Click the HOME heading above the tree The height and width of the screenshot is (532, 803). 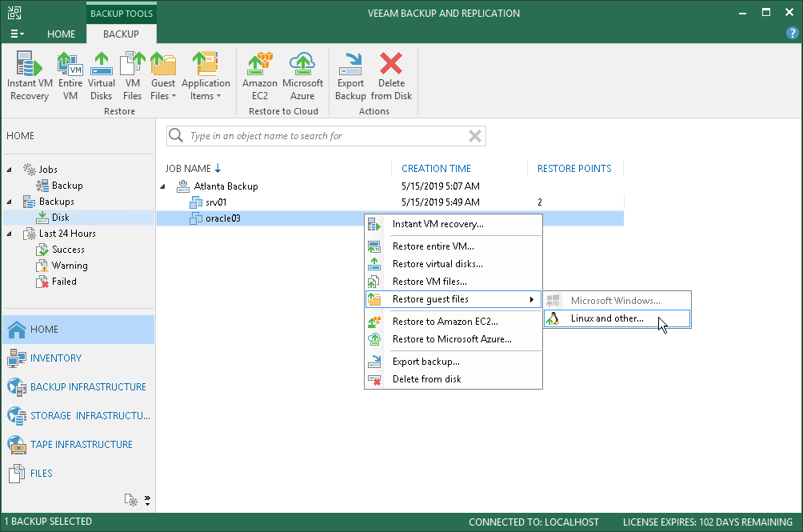click(x=21, y=136)
